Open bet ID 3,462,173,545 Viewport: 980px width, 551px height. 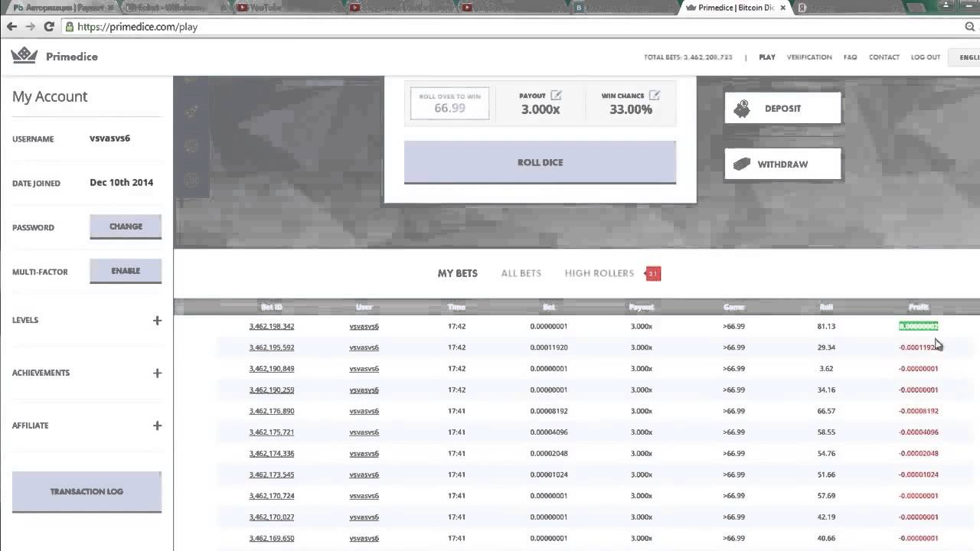coord(272,474)
